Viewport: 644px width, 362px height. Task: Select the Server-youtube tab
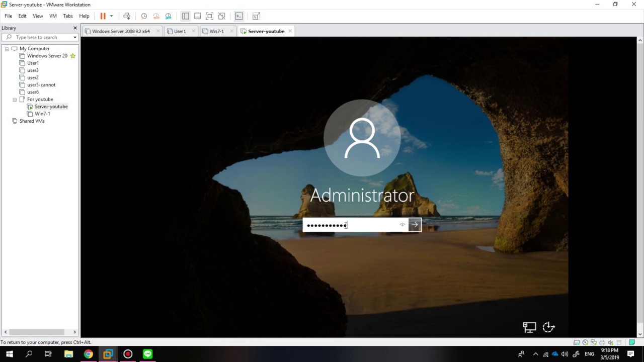[x=266, y=31]
